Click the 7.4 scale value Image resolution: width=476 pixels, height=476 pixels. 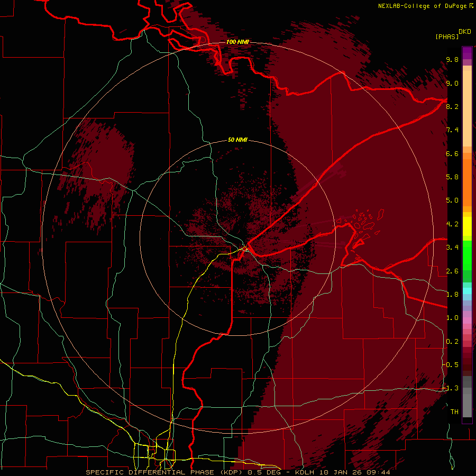(452, 130)
